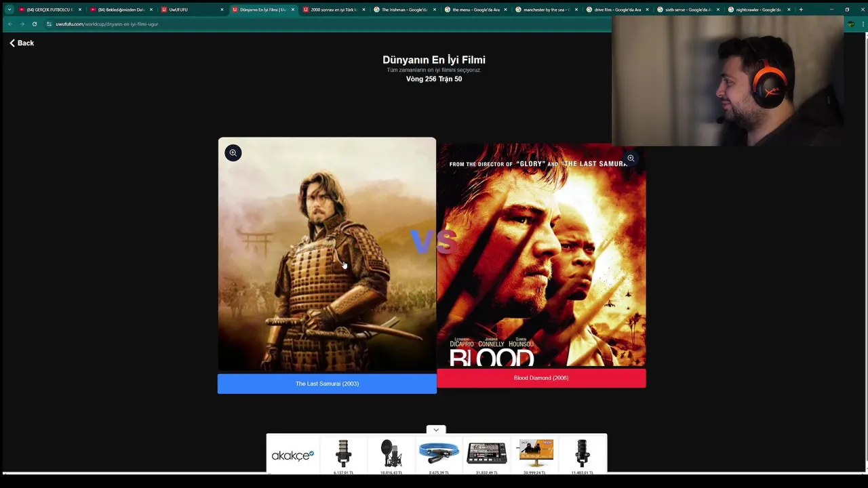Open the tab search dropdown
The height and width of the screenshot is (488, 868).
pyautogui.click(x=9, y=9)
